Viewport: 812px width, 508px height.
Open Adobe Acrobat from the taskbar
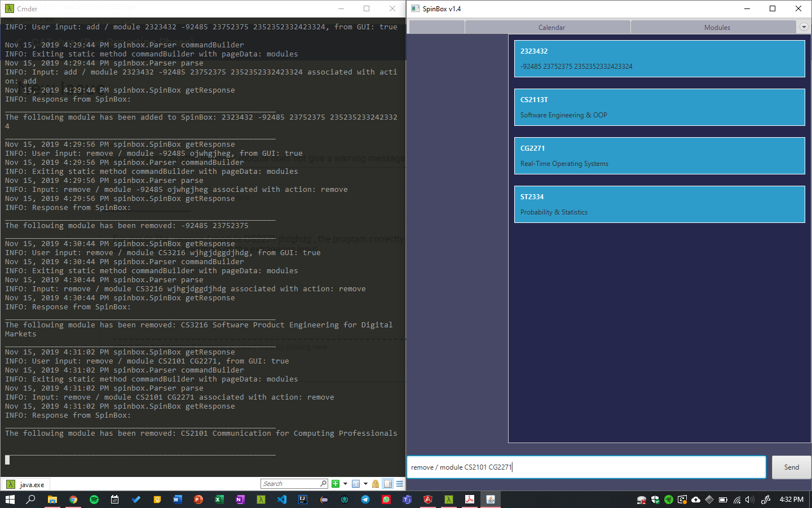tap(470, 500)
